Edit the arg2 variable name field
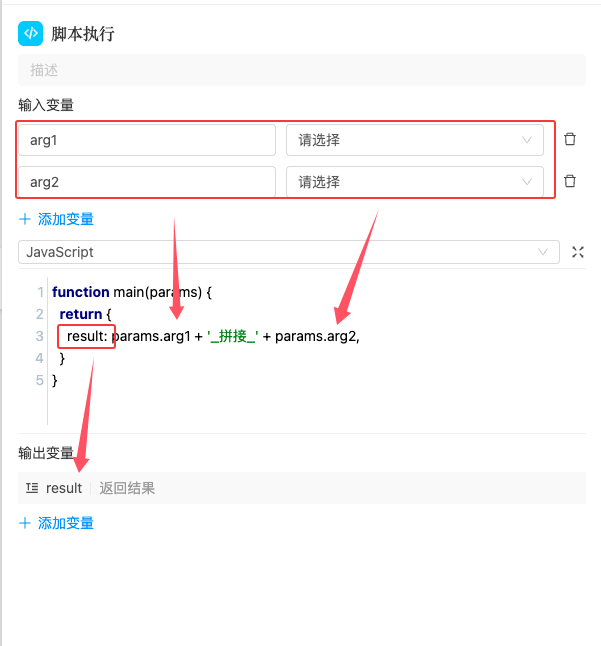This screenshot has width=601, height=646. click(147, 182)
